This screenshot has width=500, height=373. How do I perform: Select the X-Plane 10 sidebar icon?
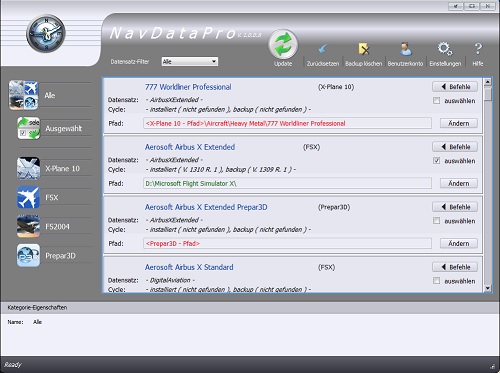coord(28,168)
